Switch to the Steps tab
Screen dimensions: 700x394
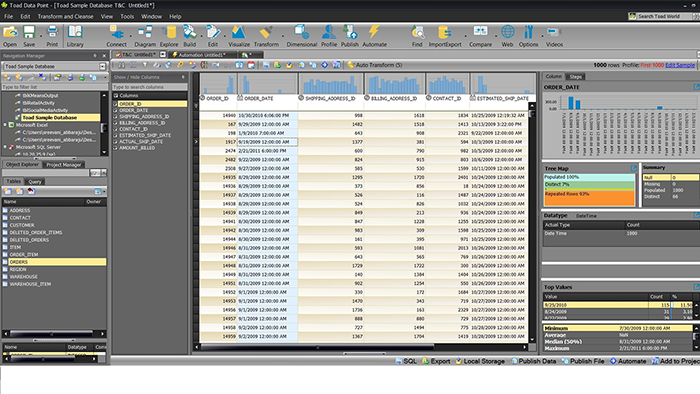575,77
